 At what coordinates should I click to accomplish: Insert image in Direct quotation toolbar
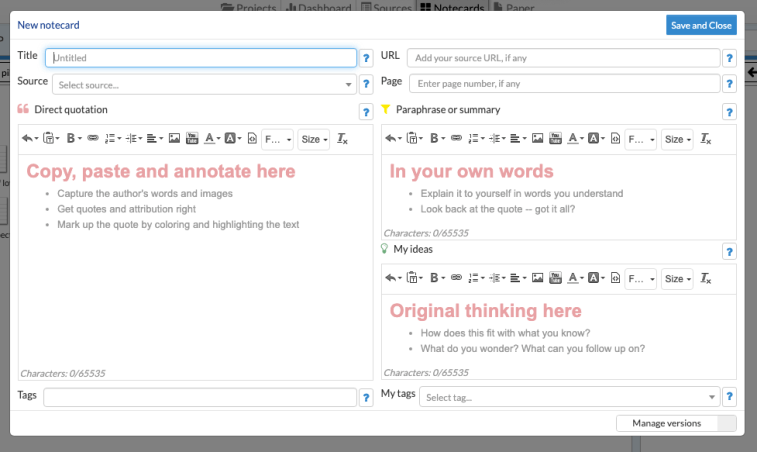pos(174,139)
